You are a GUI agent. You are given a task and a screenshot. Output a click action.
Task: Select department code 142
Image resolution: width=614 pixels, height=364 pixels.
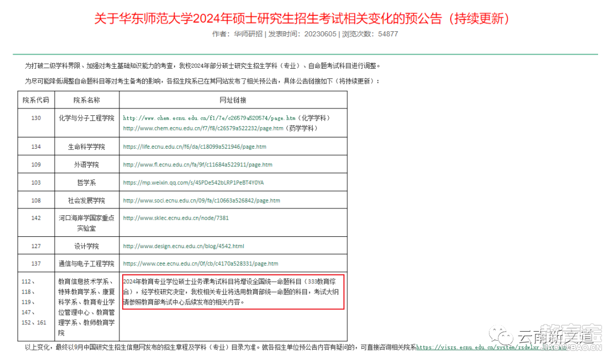[x=36, y=217]
